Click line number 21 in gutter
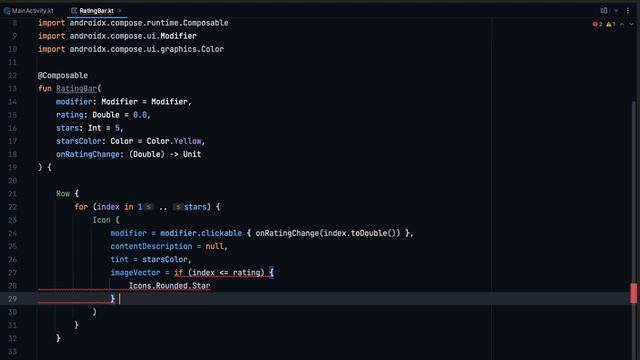This screenshot has height=360, width=640. click(x=12, y=194)
